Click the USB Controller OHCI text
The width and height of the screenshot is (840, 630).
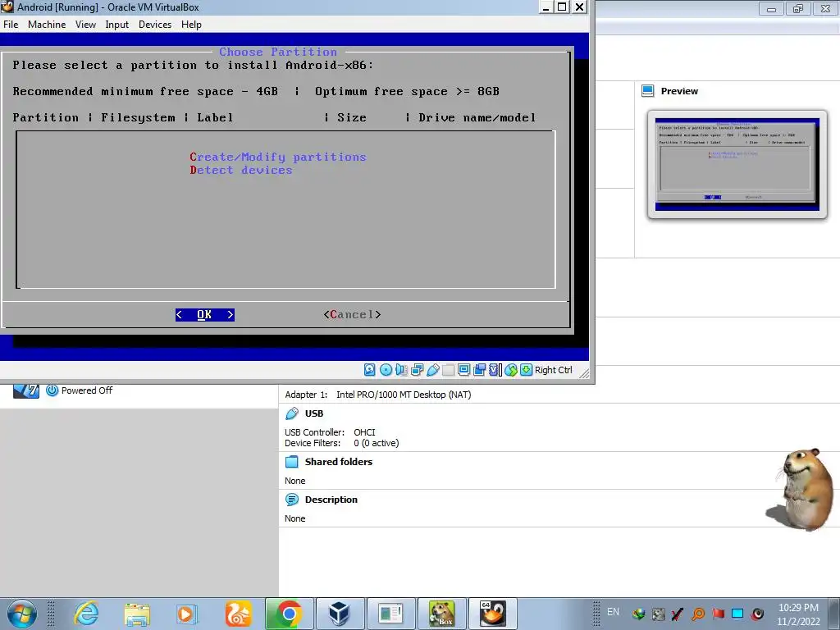click(330, 432)
